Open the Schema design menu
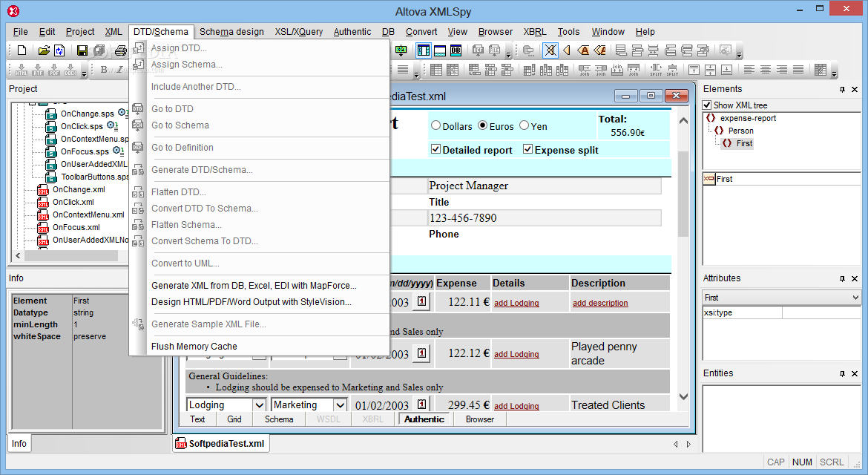868x475 pixels. tap(231, 32)
